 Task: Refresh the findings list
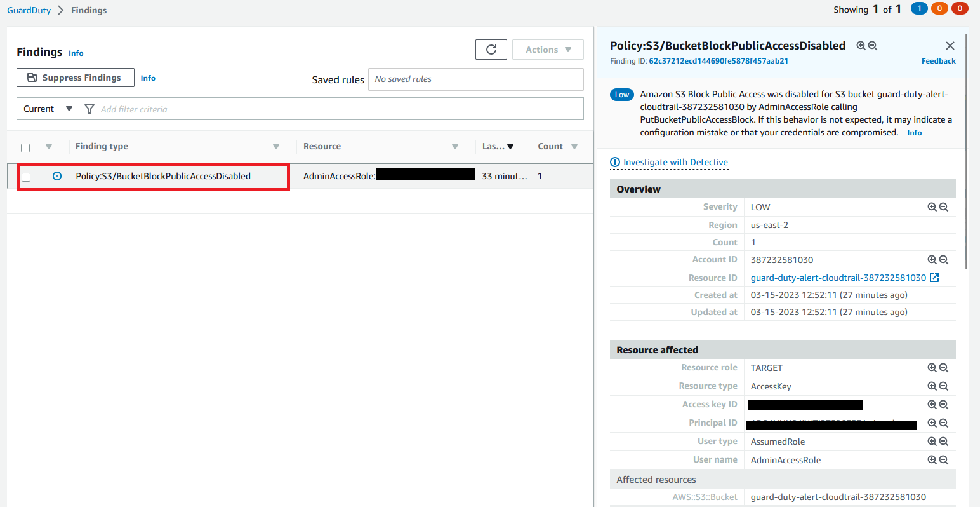pyautogui.click(x=491, y=50)
